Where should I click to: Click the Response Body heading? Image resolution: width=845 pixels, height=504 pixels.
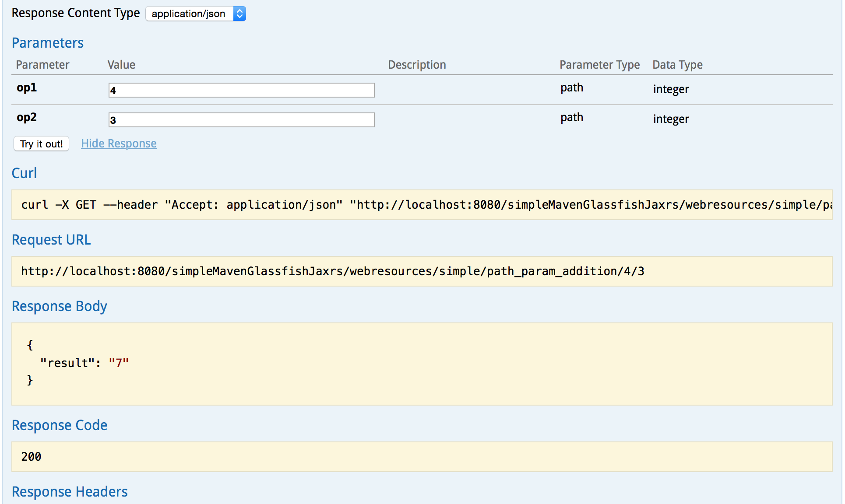click(x=59, y=306)
